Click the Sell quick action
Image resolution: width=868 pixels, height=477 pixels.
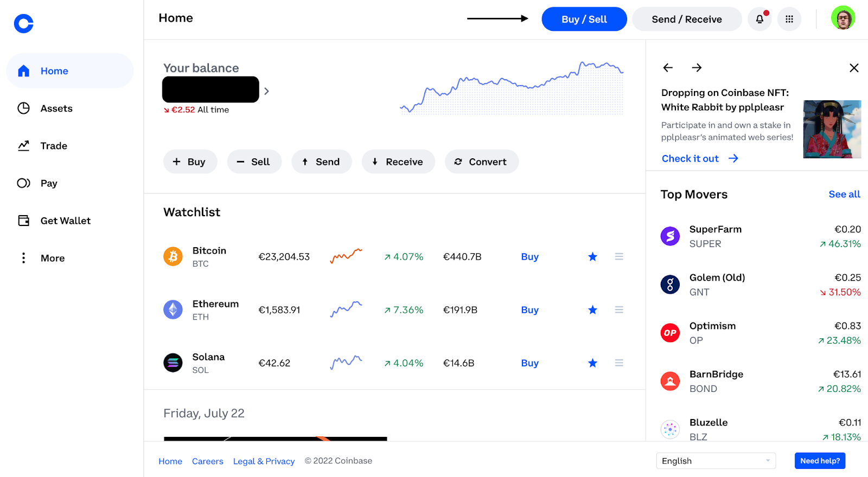(254, 162)
